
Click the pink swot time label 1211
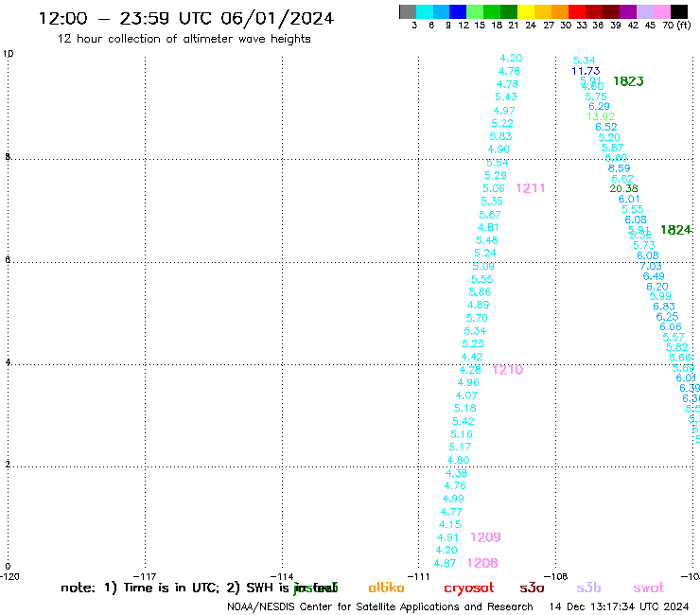(531, 188)
